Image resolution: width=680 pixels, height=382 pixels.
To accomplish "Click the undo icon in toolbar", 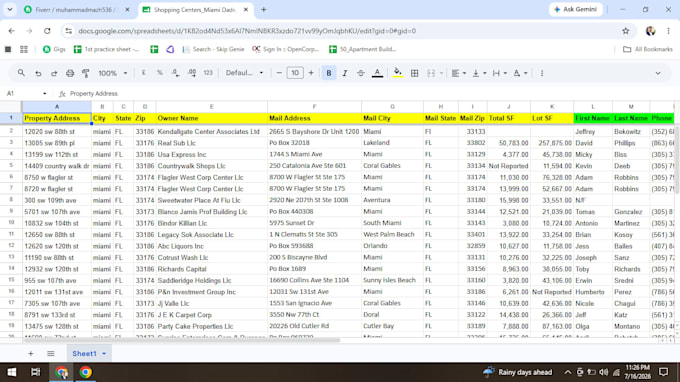I will pos(38,73).
